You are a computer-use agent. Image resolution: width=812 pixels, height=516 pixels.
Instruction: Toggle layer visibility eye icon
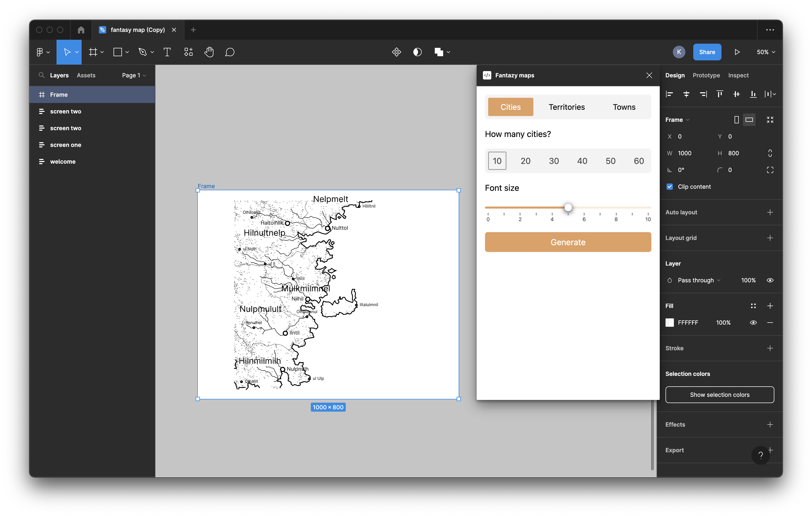(770, 280)
